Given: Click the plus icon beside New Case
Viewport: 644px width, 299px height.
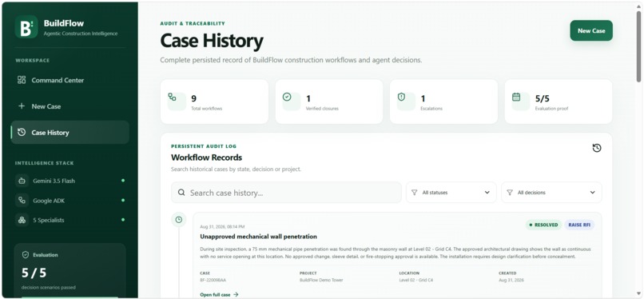Looking at the screenshot, I should [x=22, y=106].
